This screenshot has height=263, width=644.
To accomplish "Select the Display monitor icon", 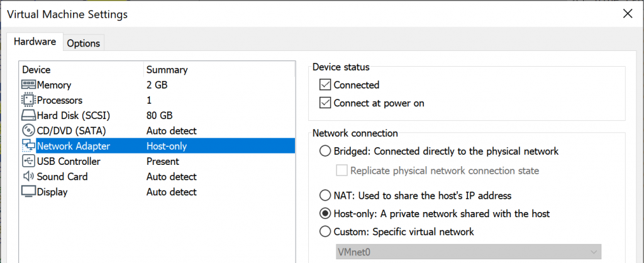I will point(29,192).
